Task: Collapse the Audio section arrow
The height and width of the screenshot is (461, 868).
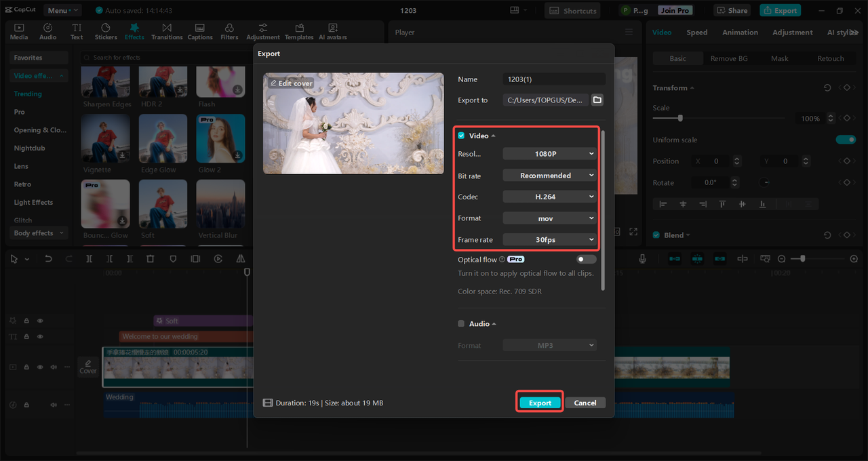Action: click(494, 324)
